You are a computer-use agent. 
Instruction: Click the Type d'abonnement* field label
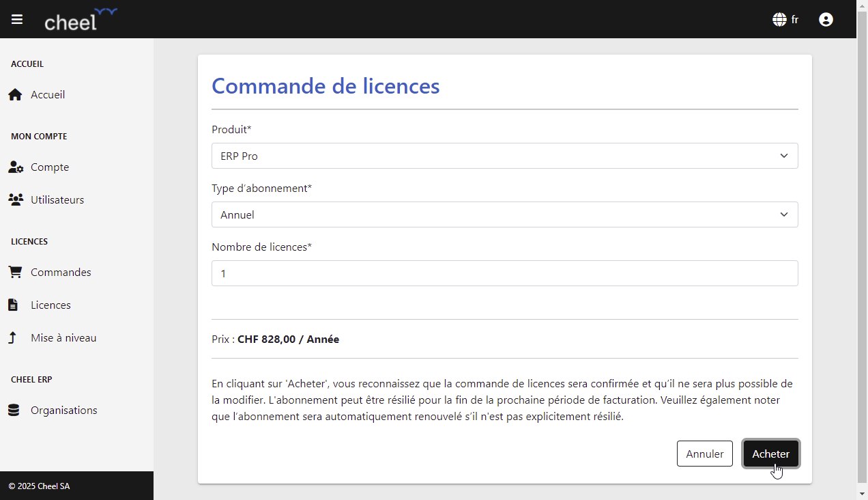261,188
